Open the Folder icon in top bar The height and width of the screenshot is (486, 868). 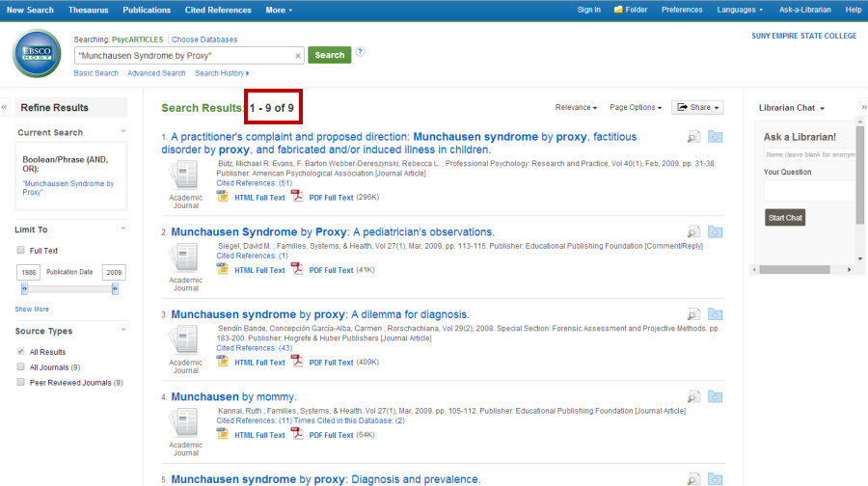click(618, 10)
